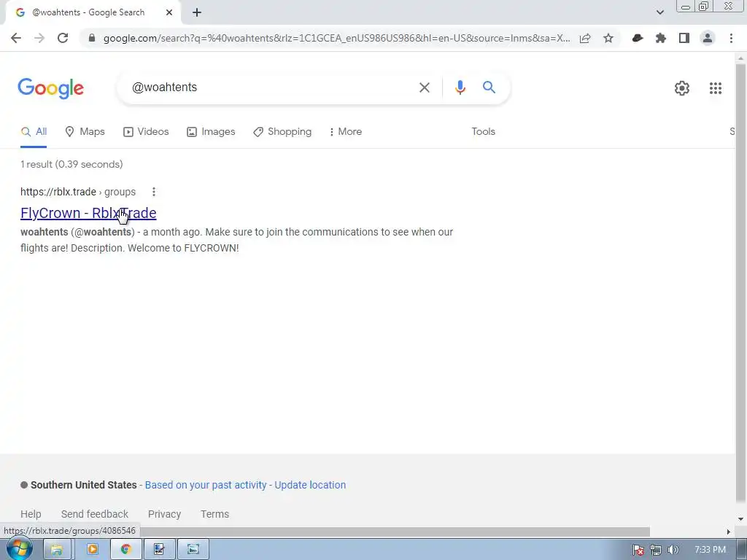747x560 pixels.
Task: Open a new tab
Action: (197, 12)
